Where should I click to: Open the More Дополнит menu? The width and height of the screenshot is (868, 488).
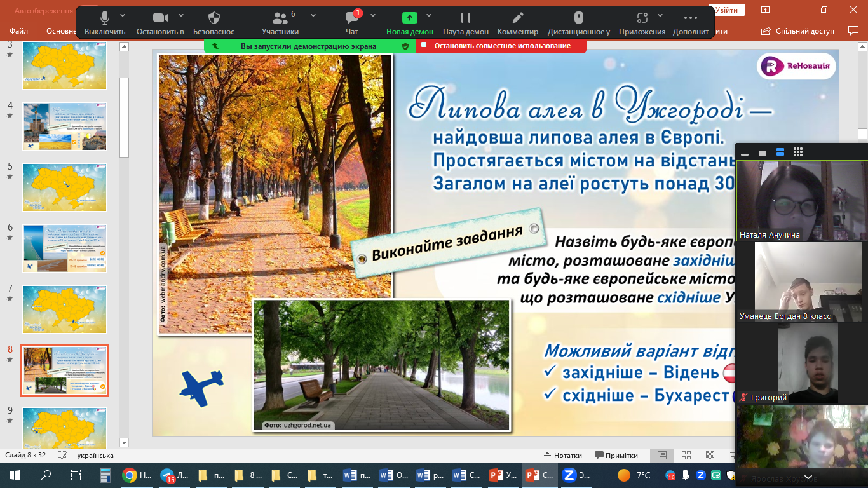[x=691, y=23]
